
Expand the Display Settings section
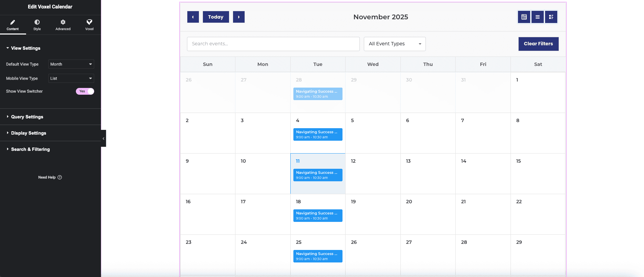pos(28,133)
